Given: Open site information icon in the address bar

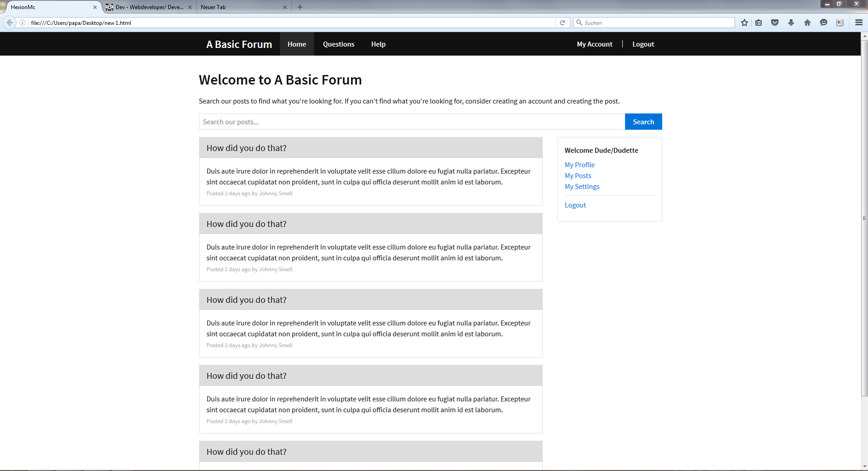Looking at the screenshot, I should pyautogui.click(x=23, y=23).
